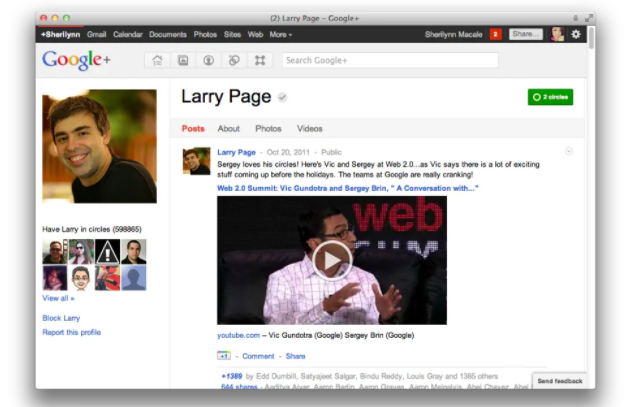
Task: Switch to the About tab
Action: (x=229, y=129)
